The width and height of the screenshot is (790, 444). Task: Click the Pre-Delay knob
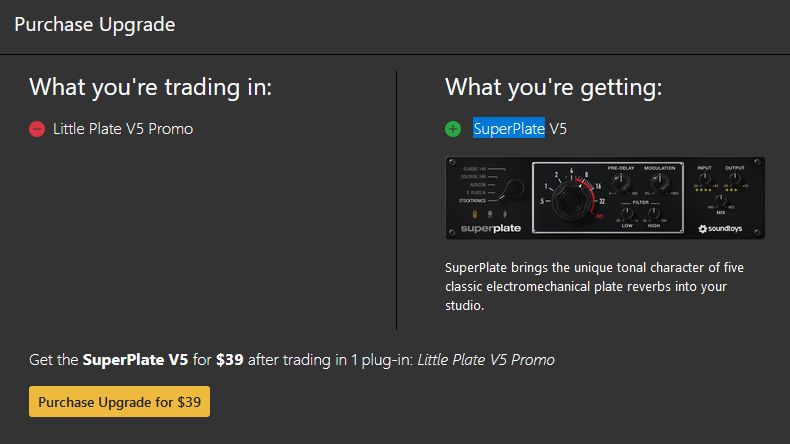pyautogui.click(x=622, y=182)
